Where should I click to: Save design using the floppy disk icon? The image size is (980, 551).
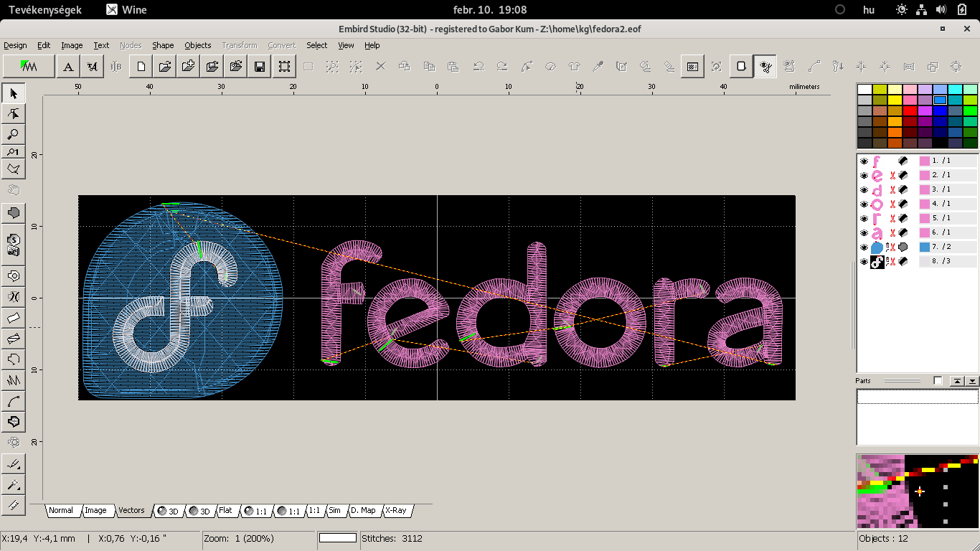point(260,67)
